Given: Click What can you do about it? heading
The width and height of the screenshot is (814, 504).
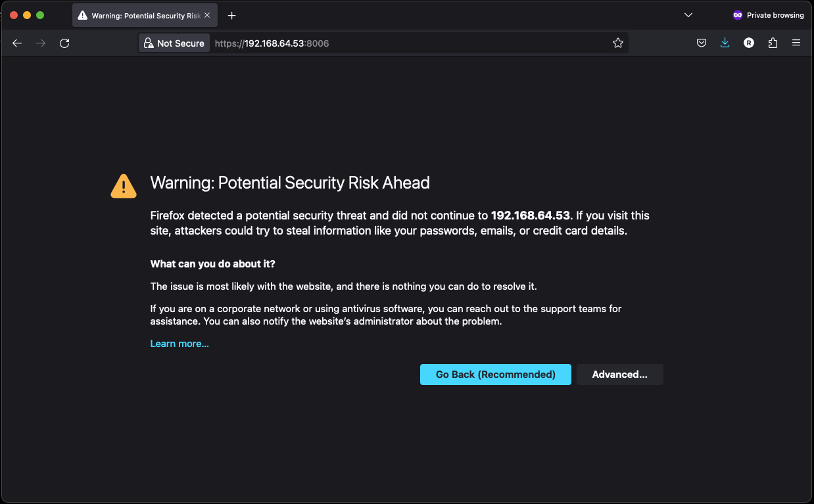Looking at the screenshot, I should (212, 264).
